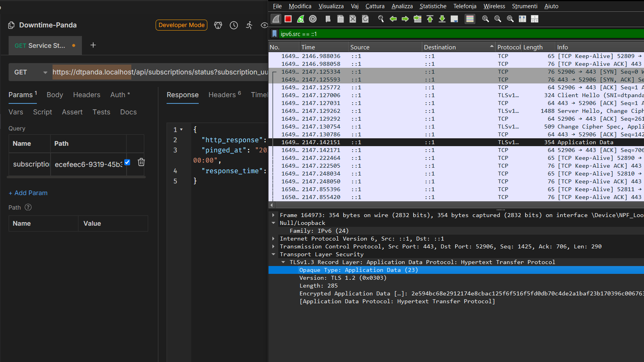Open the dog icon in Bruno toolbar
The image size is (644, 362).
218,25
